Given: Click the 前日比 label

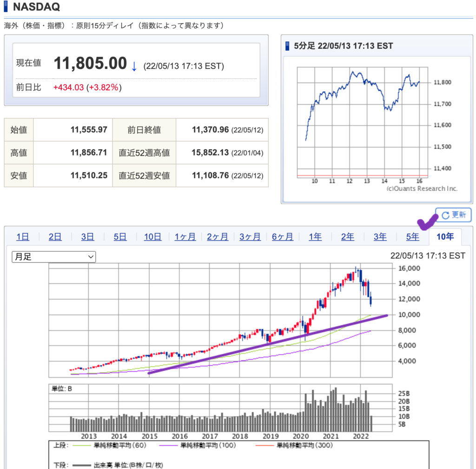Looking at the screenshot, I should [x=28, y=87].
